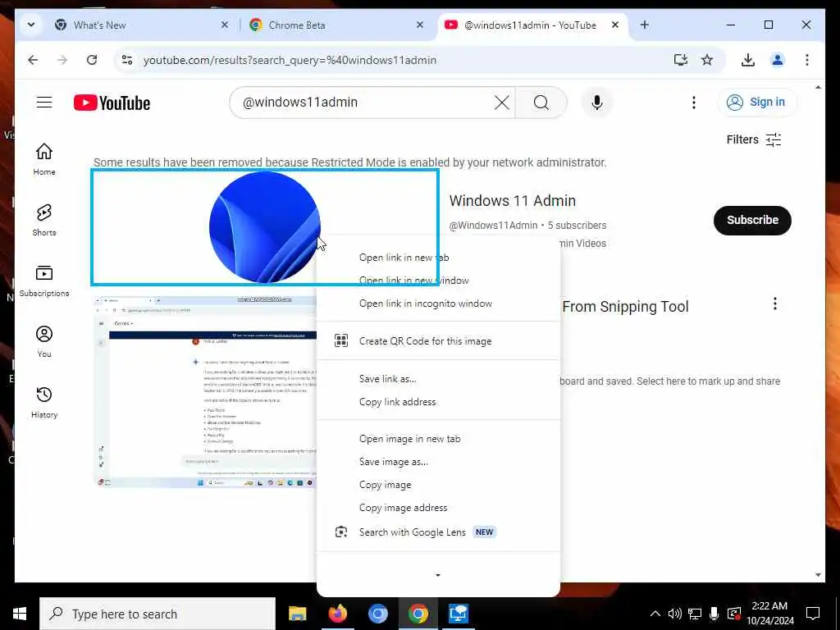Open Windows Start menu
The width and height of the screenshot is (840, 630).
tap(20, 614)
